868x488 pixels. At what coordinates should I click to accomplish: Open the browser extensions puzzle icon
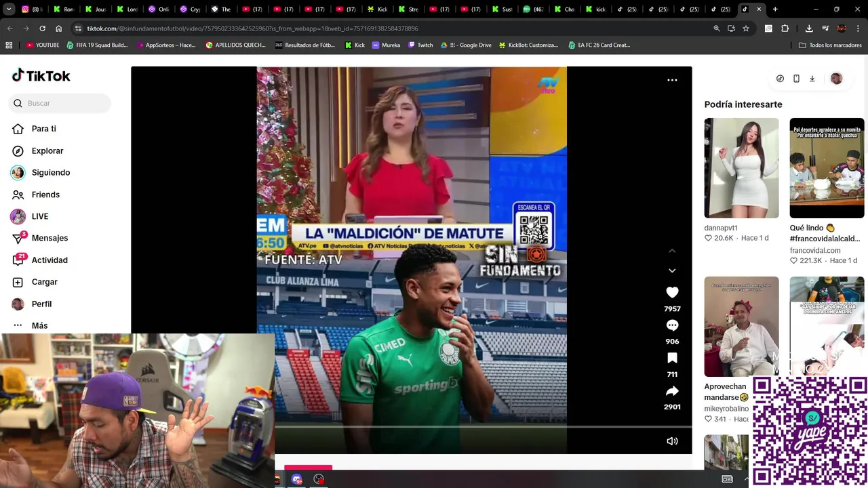[x=785, y=28]
